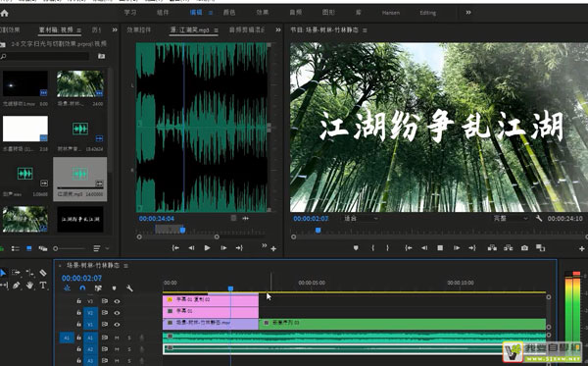Click Export Frame camera button
Viewport: 588px width, 366px height.
click(524, 247)
